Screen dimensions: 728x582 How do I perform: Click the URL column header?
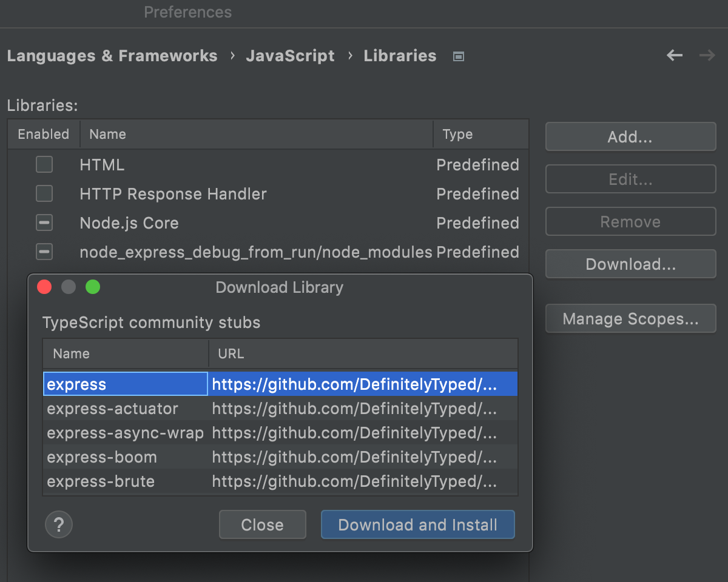pyautogui.click(x=231, y=353)
